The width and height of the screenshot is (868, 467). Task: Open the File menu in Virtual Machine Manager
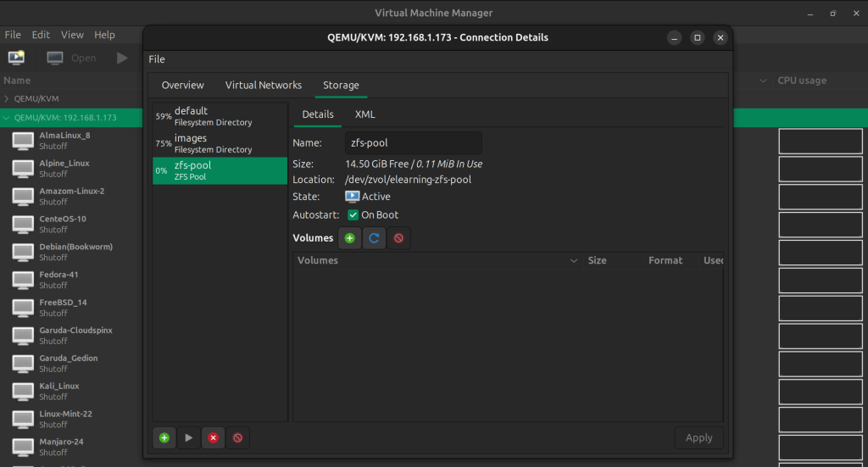coord(13,35)
